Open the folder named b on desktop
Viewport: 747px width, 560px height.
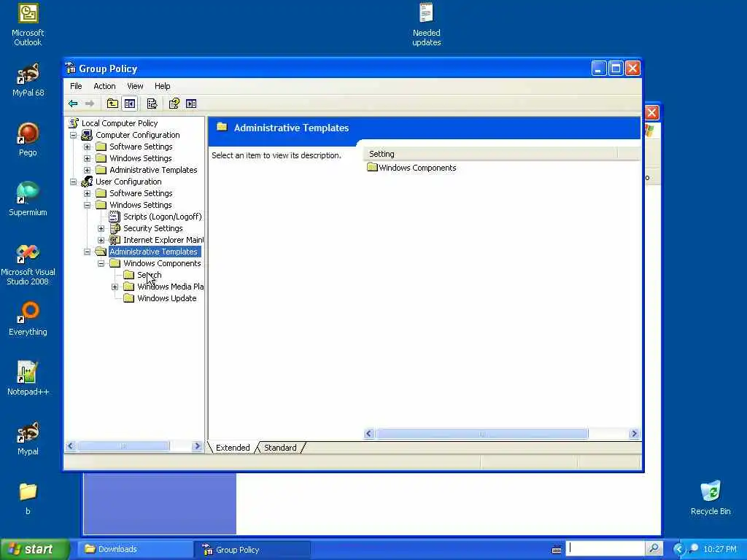(28, 499)
